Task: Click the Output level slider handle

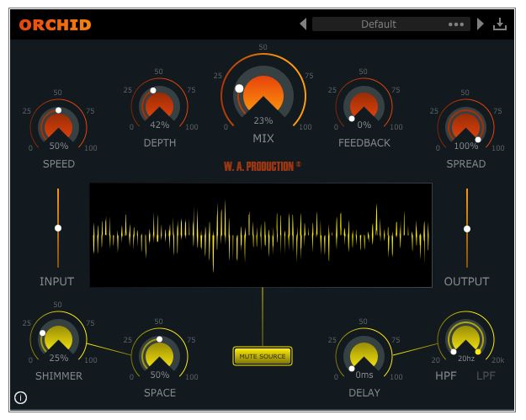Action: click(x=467, y=229)
